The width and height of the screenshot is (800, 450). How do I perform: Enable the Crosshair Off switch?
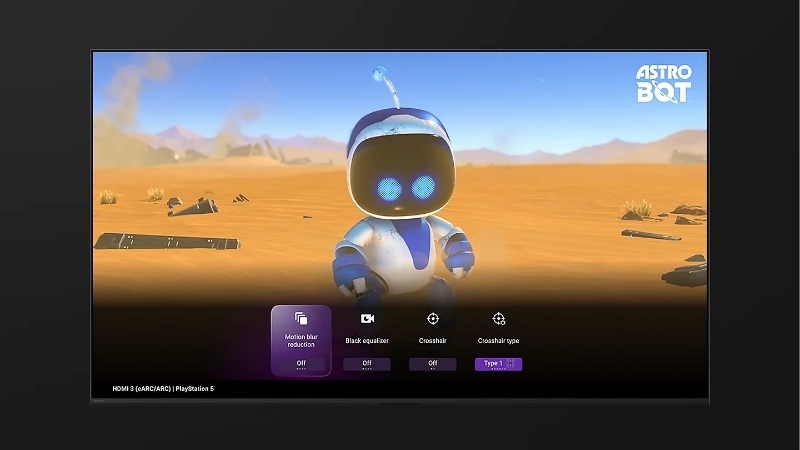433,362
